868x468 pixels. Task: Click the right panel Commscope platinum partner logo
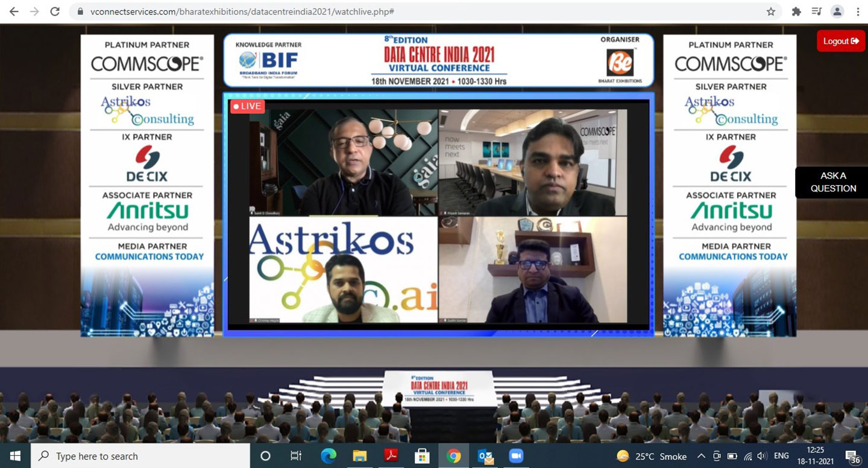coord(731,64)
